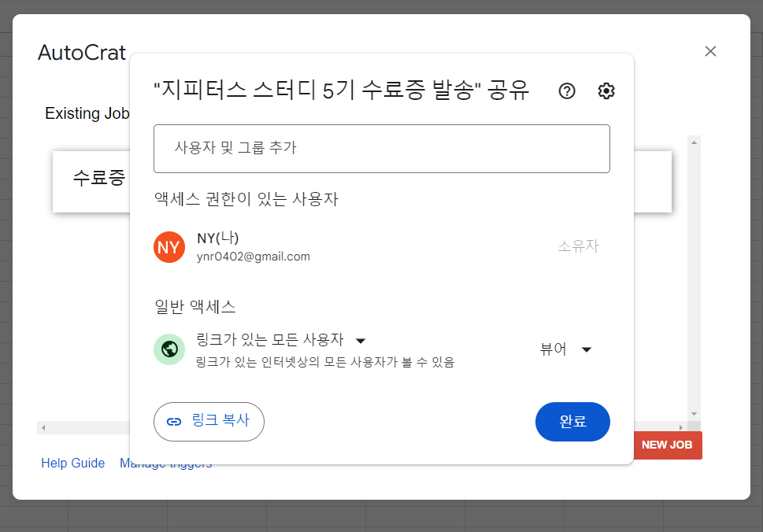Click the grayed 소유자 label
Viewport: 763px width, 532px height.
[578, 246]
